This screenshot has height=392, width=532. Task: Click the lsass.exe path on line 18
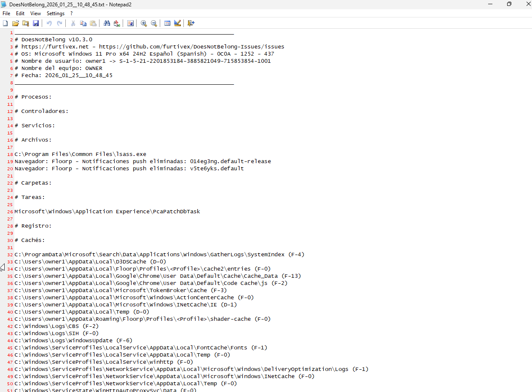(80, 154)
